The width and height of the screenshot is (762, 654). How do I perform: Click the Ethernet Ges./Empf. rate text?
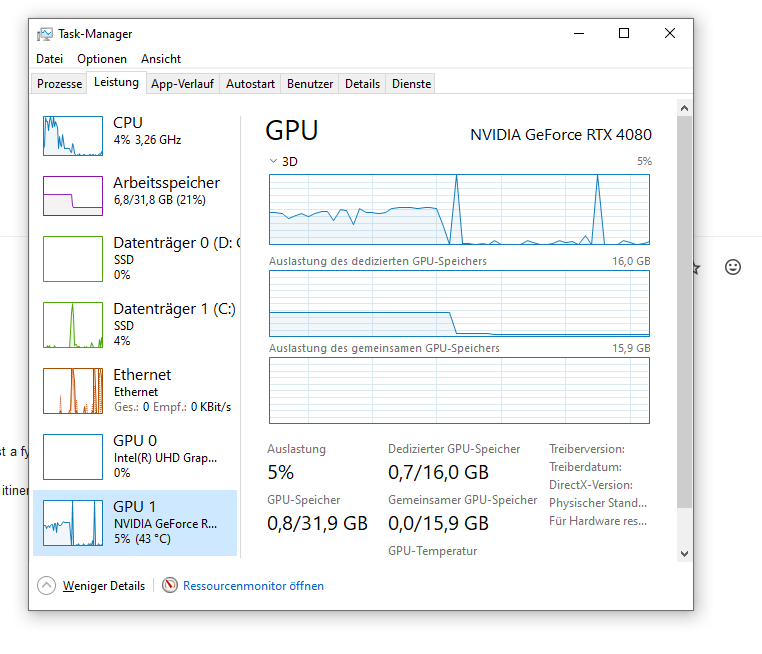pos(173,407)
